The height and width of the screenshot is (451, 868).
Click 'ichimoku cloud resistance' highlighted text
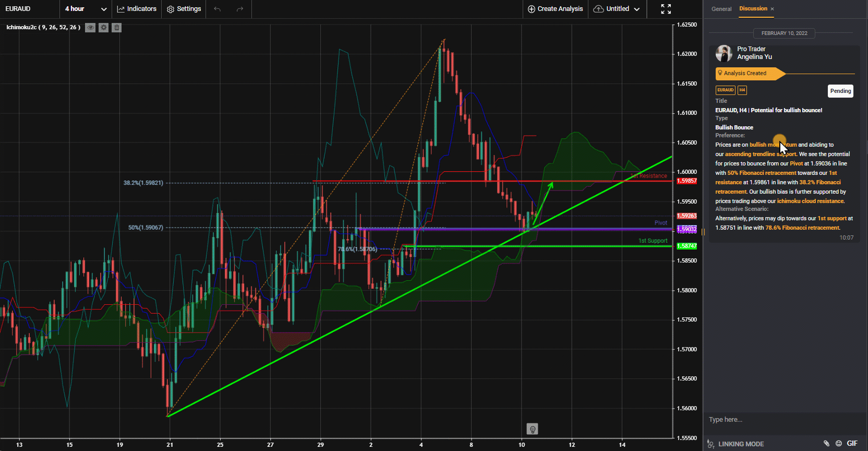(x=810, y=201)
